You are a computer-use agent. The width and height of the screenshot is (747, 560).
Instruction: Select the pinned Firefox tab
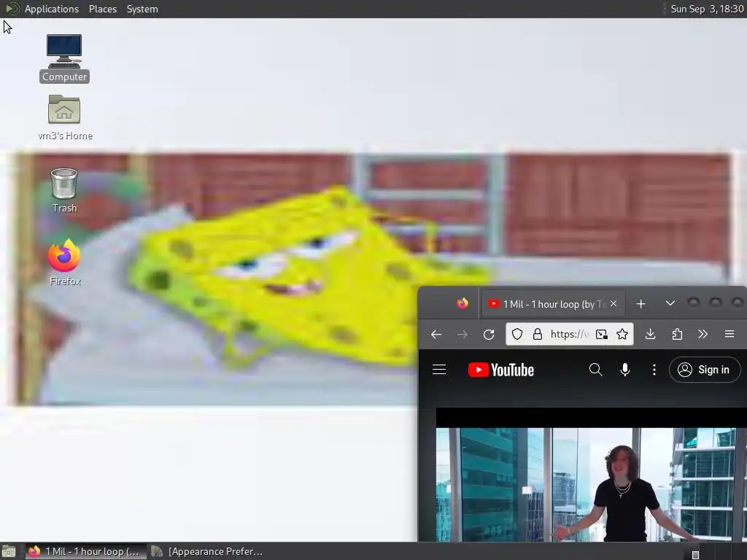tap(462, 303)
